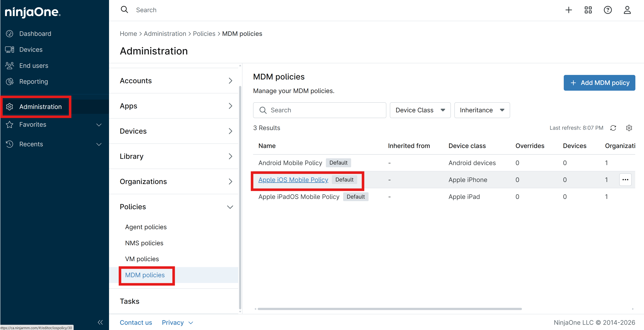Select NMS policies submenu item
644x330 pixels.
click(x=144, y=243)
